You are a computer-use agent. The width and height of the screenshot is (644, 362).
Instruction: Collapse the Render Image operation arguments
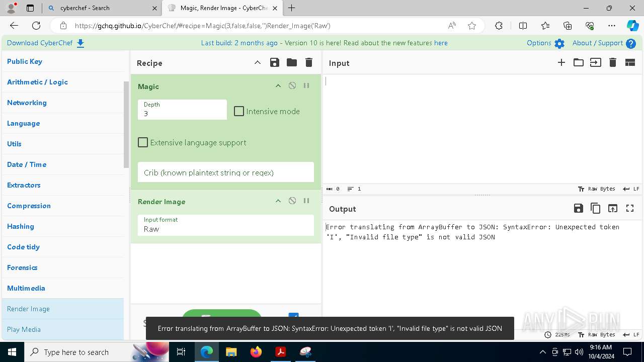[278, 201]
